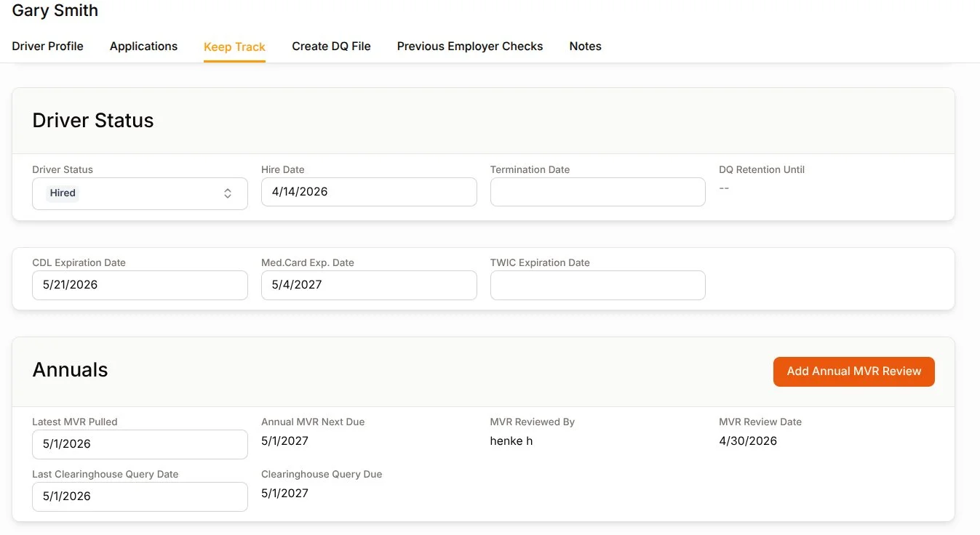980x535 pixels.
Task: Click the empty Termination Date field
Action: 597,192
